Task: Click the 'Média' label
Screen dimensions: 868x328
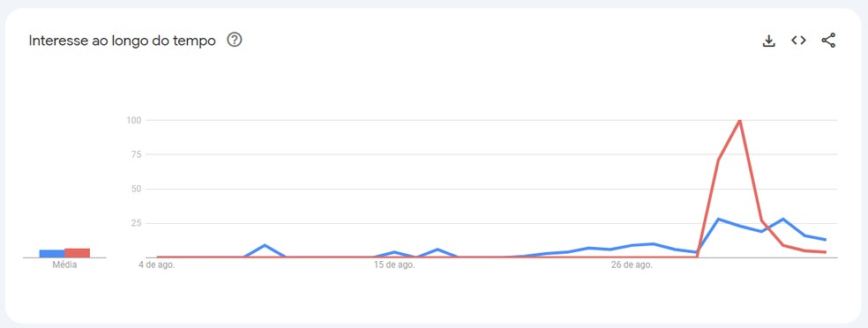Action: pyautogui.click(x=64, y=265)
